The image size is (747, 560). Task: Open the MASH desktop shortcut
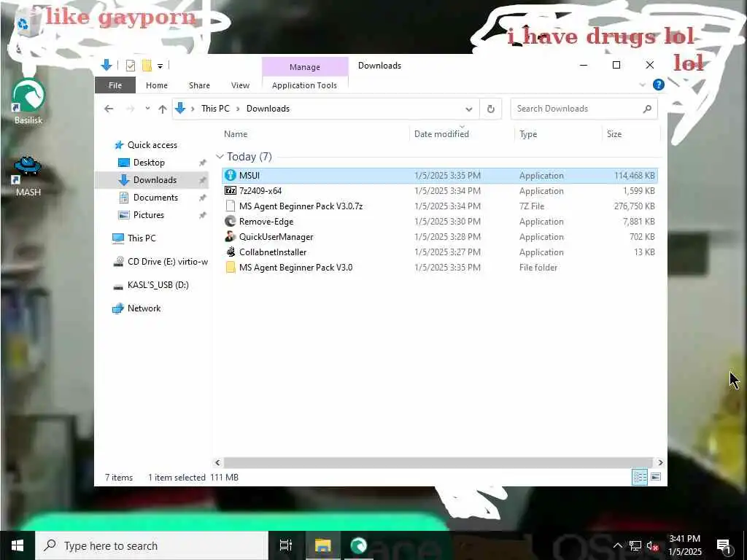coord(28,176)
